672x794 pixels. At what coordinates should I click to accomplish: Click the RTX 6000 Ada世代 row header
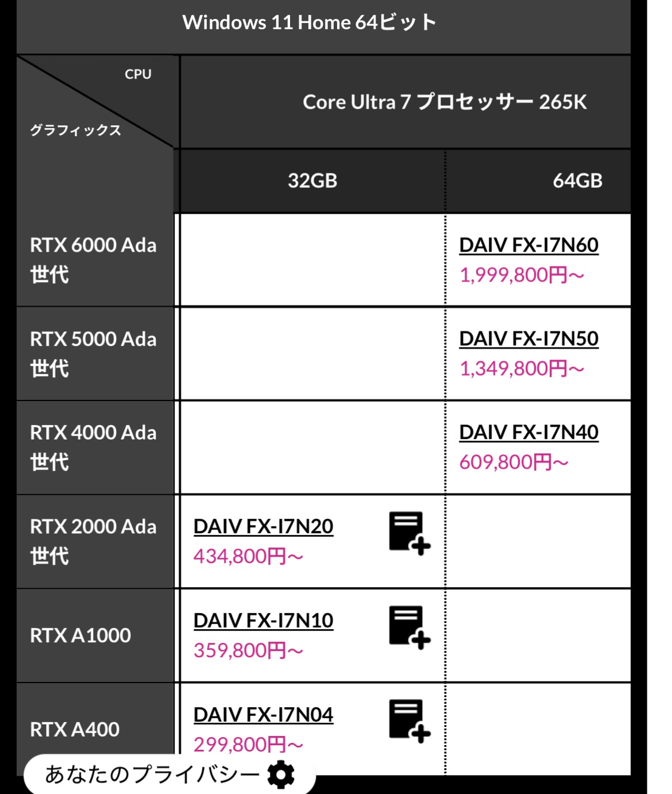(94, 260)
